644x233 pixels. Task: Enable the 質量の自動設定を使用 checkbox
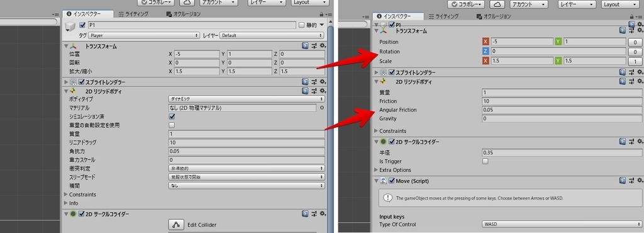172,125
